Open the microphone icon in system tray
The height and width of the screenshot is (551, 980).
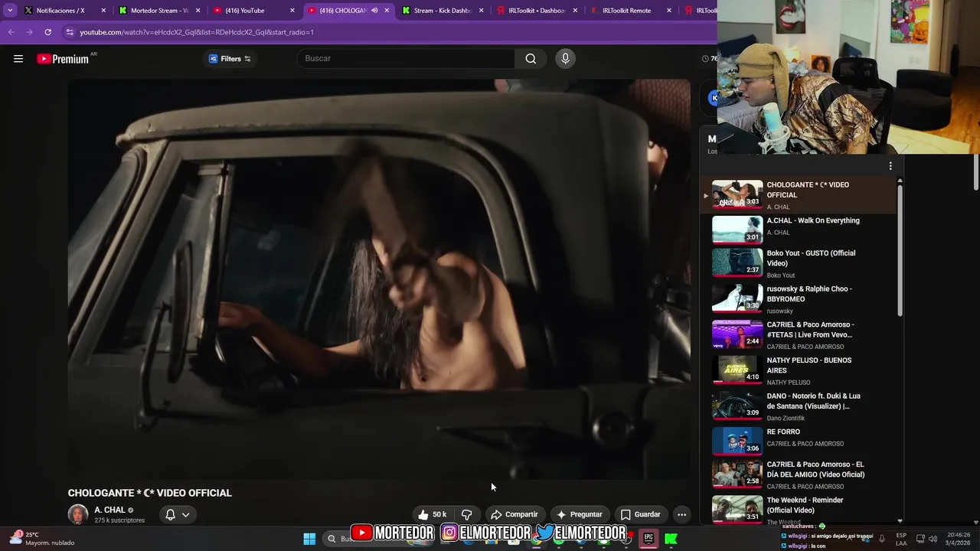pyautogui.click(x=882, y=539)
